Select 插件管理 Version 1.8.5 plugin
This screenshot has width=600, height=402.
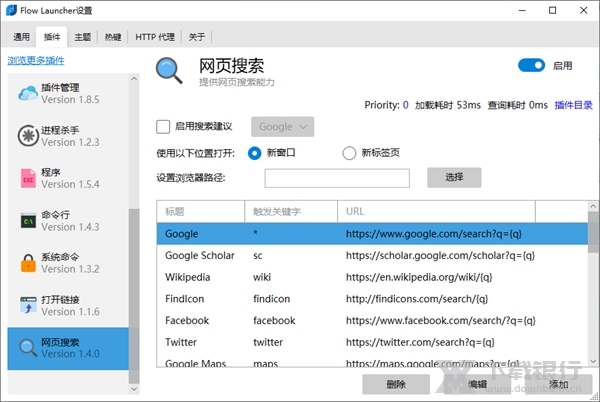[68, 94]
